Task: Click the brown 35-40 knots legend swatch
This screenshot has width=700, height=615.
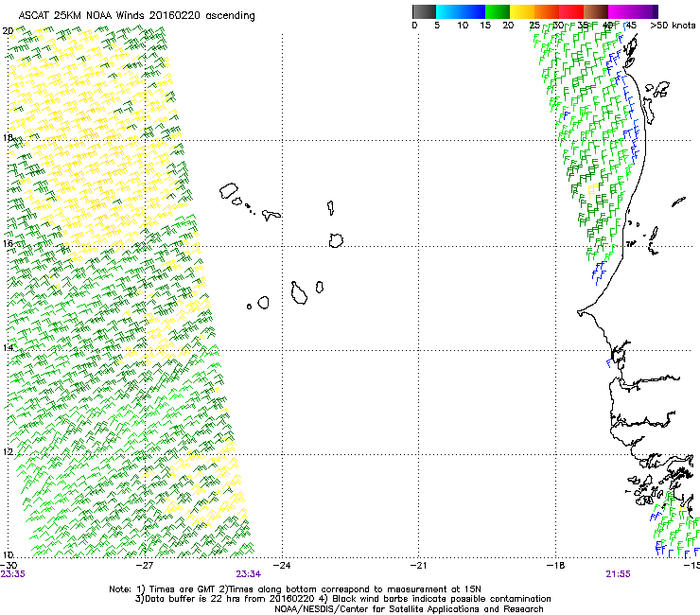Action: click(x=596, y=11)
